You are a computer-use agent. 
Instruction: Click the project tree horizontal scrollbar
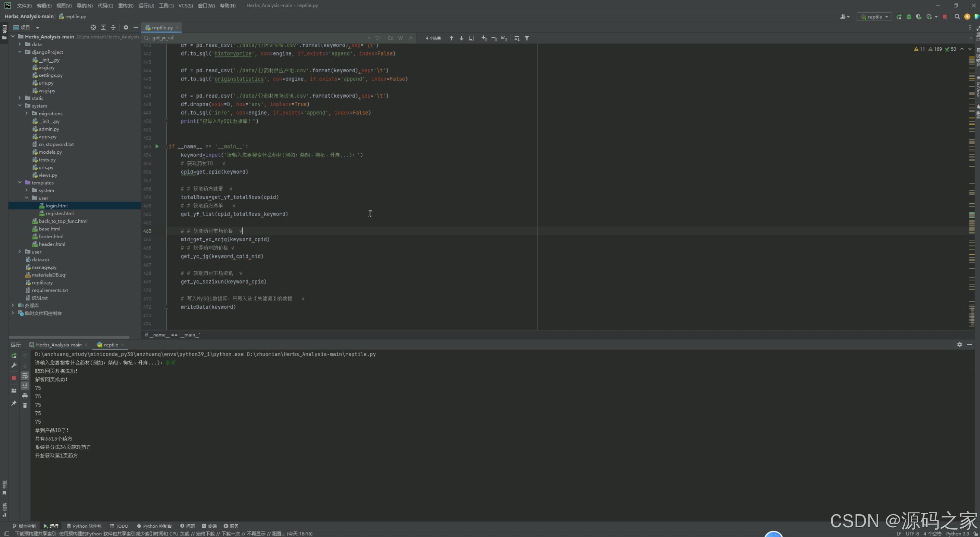[69, 337]
